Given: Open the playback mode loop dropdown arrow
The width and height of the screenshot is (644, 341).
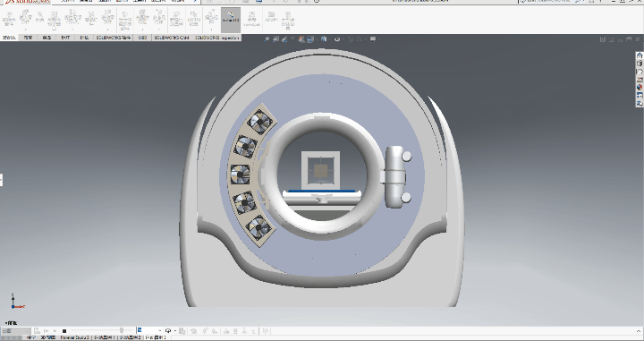Looking at the screenshot, I should click(x=175, y=331).
